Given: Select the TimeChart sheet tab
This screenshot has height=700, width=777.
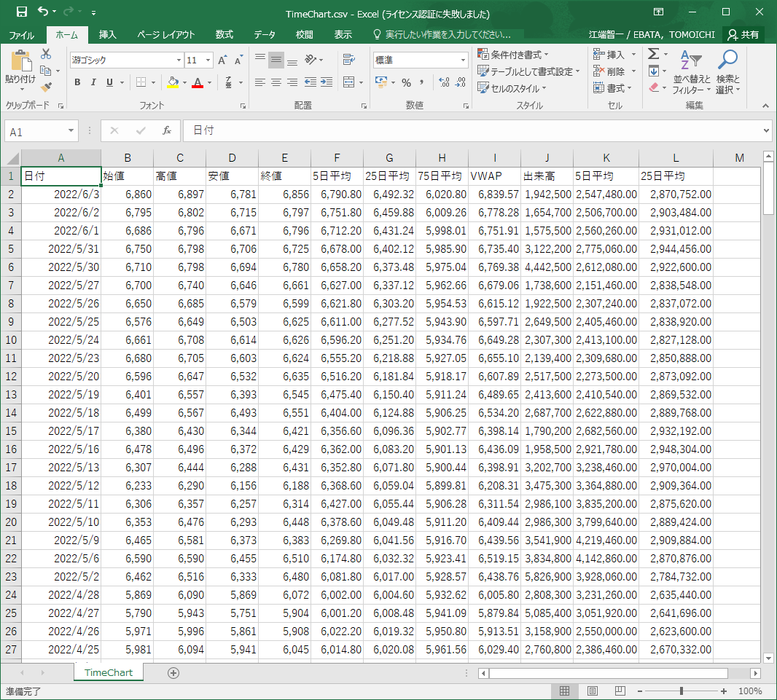Looking at the screenshot, I should point(109,672).
